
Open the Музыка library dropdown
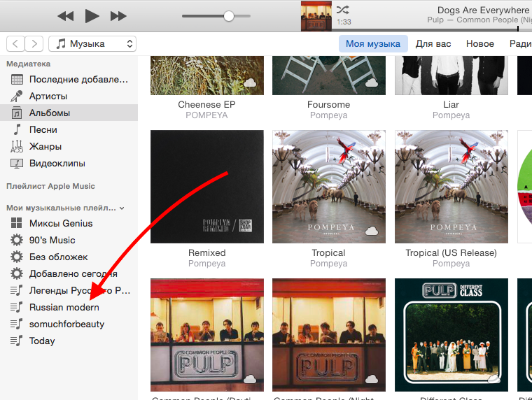pyautogui.click(x=92, y=44)
